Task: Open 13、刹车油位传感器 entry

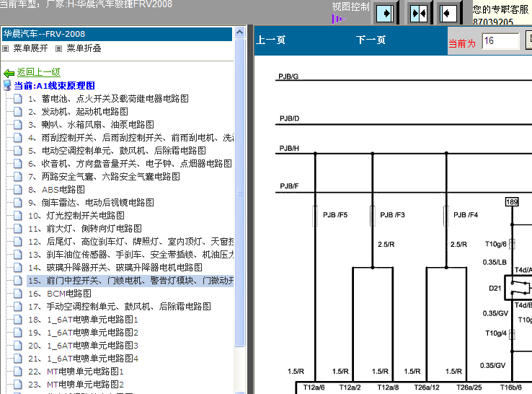Action: coord(131,255)
